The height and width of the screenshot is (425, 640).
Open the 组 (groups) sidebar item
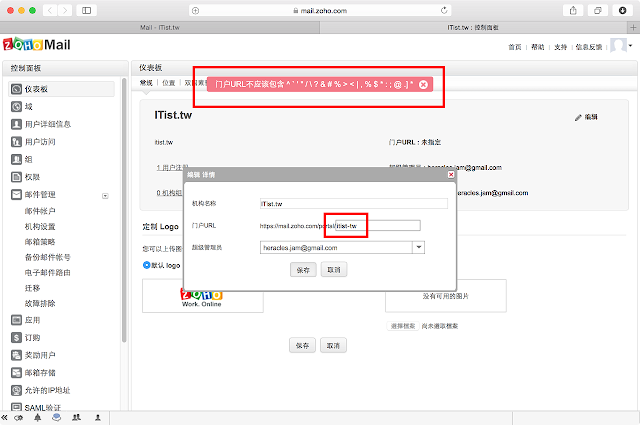click(22, 159)
